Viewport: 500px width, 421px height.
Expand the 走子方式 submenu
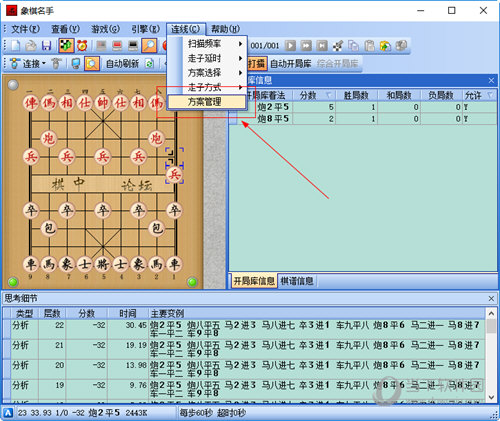tap(207, 87)
